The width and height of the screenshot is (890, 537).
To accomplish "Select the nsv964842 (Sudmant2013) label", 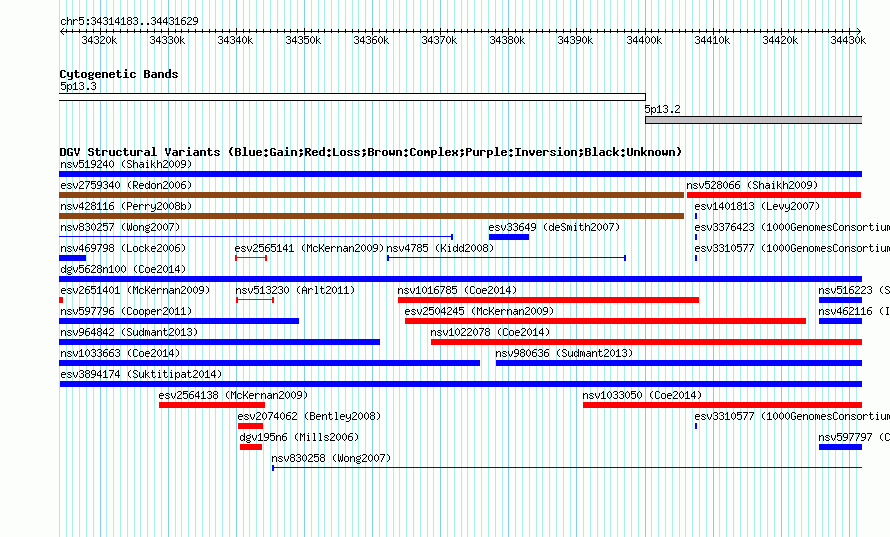I will pyautogui.click(x=129, y=332).
